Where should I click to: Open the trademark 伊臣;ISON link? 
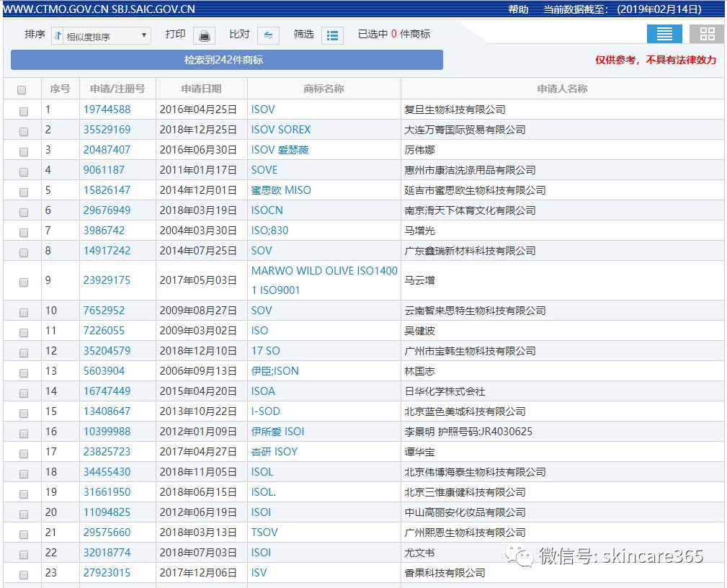277,370
